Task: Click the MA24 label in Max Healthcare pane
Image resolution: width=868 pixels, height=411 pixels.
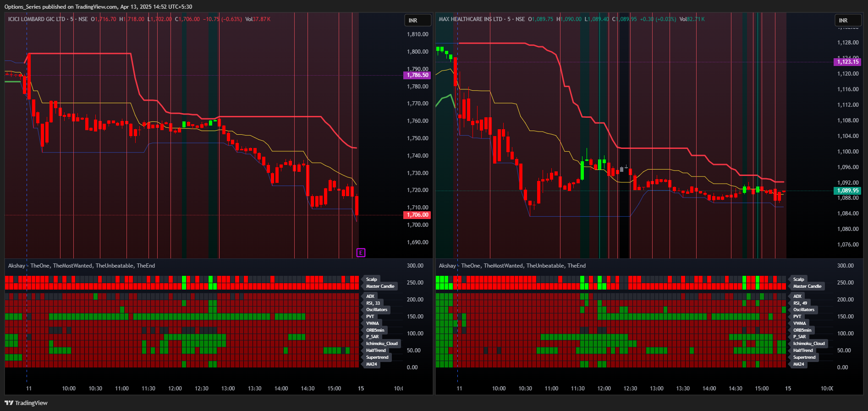Action: 798,364
